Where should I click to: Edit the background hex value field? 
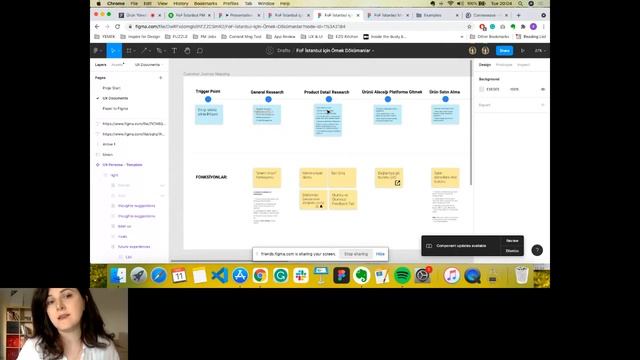[x=493, y=89]
